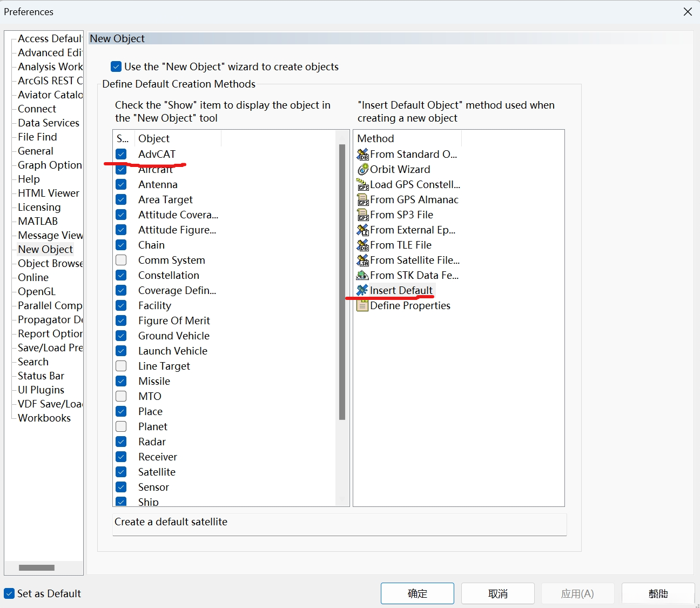700x608 pixels.
Task: Select the Online preferences page
Action: 33,277
